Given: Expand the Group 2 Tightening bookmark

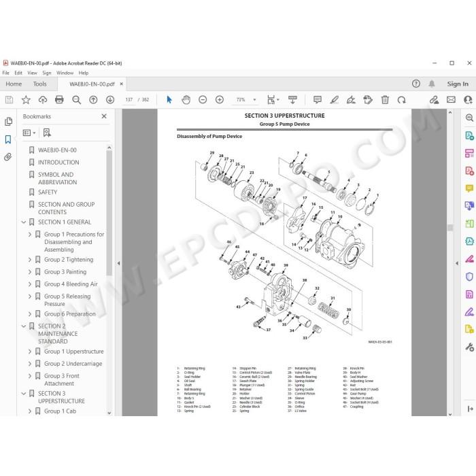Looking at the screenshot, I should pyautogui.click(x=30, y=260).
